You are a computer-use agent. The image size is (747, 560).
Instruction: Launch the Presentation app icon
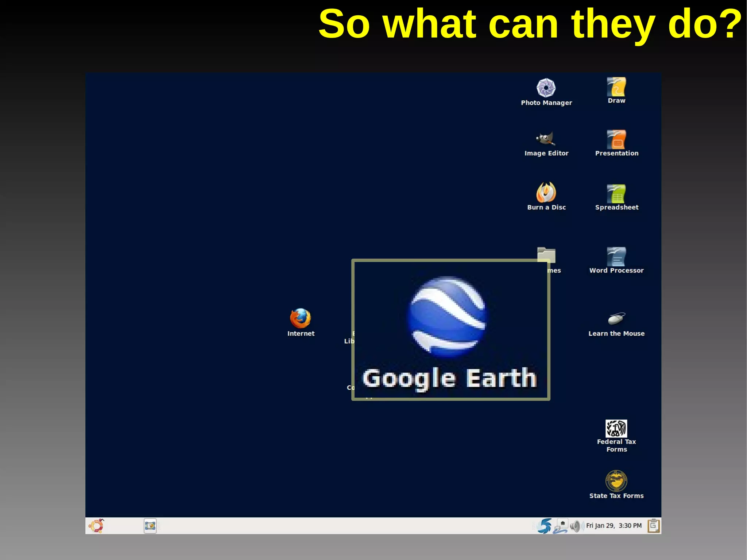(616, 140)
